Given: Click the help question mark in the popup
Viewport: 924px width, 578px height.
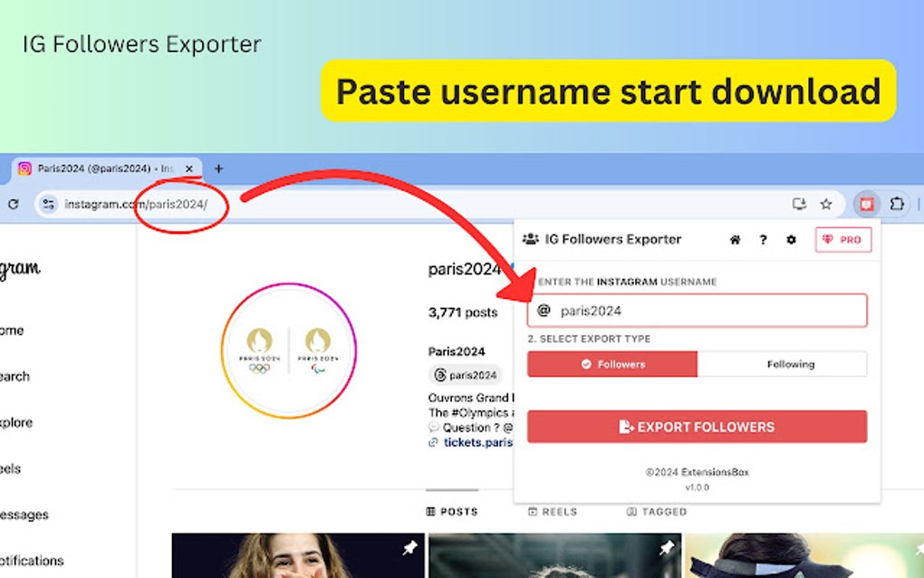Looking at the screenshot, I should point(763,239).
